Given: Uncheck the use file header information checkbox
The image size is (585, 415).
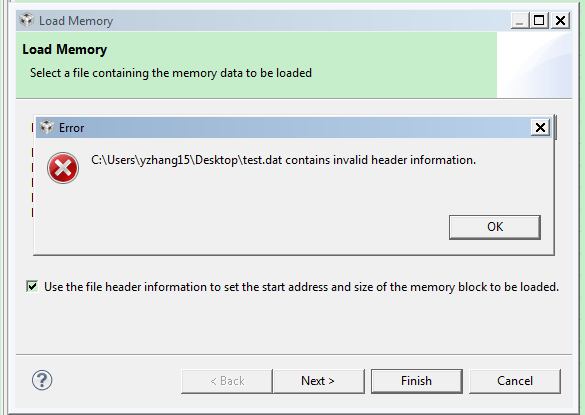Looking at the screenshot, I should coord(32,287).
